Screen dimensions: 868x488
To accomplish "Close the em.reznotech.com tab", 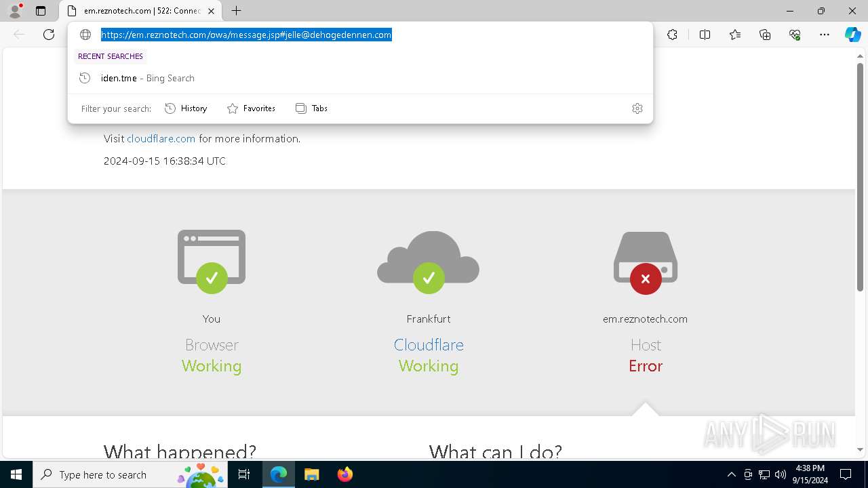I will (211, 11).
